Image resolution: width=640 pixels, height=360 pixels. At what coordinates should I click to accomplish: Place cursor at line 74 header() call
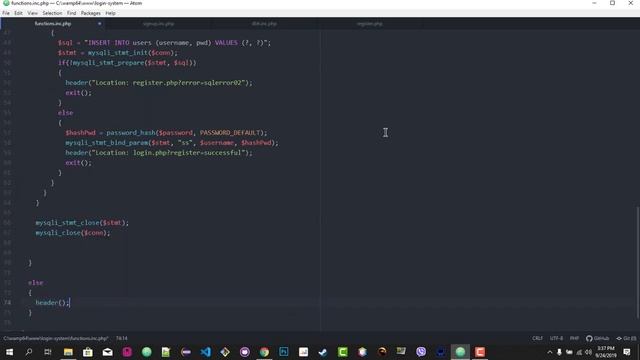coord(52,302)
